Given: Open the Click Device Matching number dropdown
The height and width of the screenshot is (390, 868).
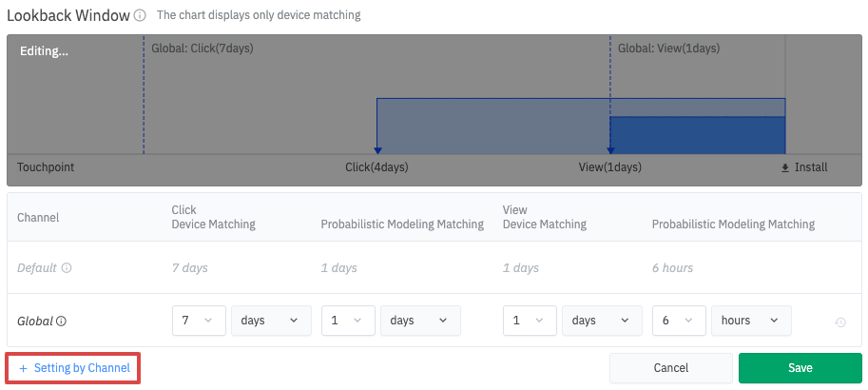Looking at the screenshot, I should coord(199,321).
